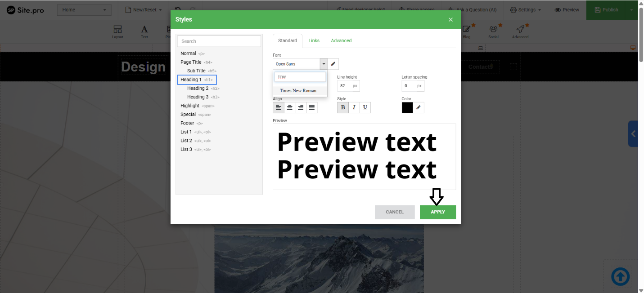This screenshot has height=293, width=644.
Task: Open the Home page dropdown
Action: pos(84,10)
